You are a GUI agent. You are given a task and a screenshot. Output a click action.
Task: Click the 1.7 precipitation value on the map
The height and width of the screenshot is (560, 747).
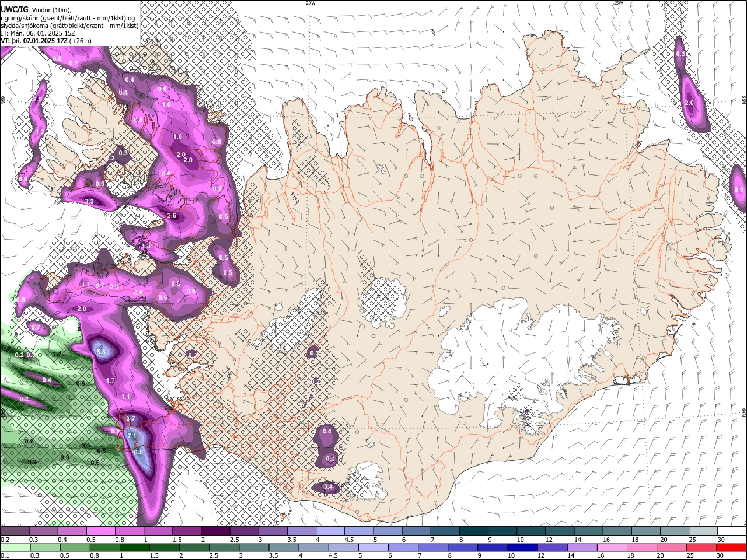point(110,380)
